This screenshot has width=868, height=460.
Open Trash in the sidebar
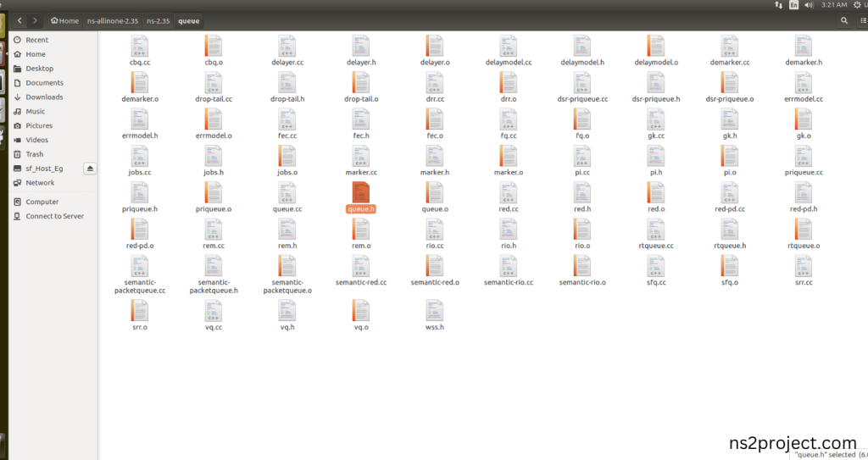[34, 154]
